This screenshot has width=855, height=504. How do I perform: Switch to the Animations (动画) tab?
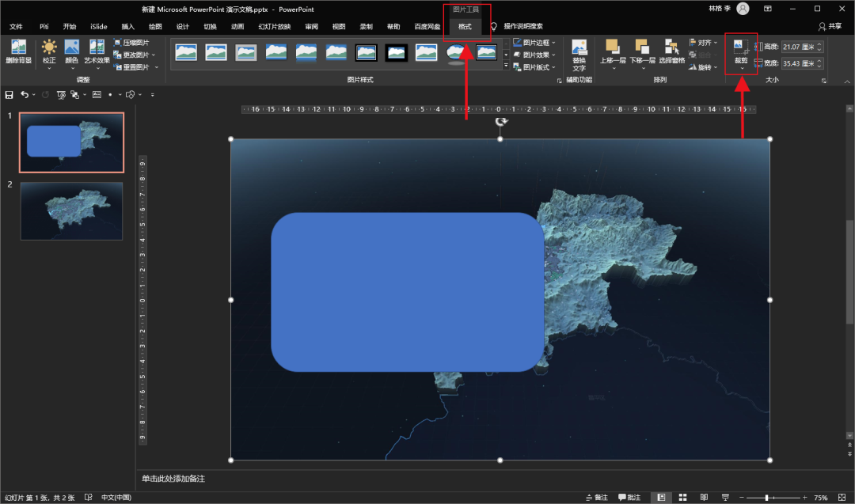[x=237, y=26]
